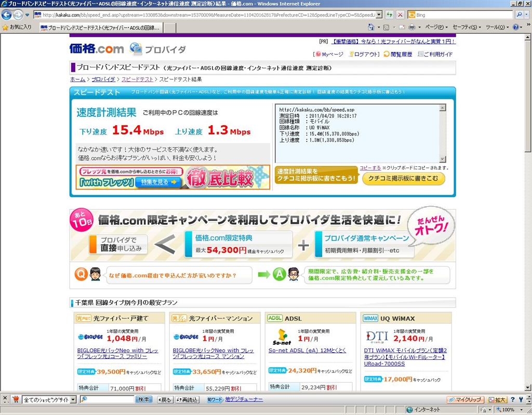
Task: Open the ページ(P) menu
Action: (436, 27)
